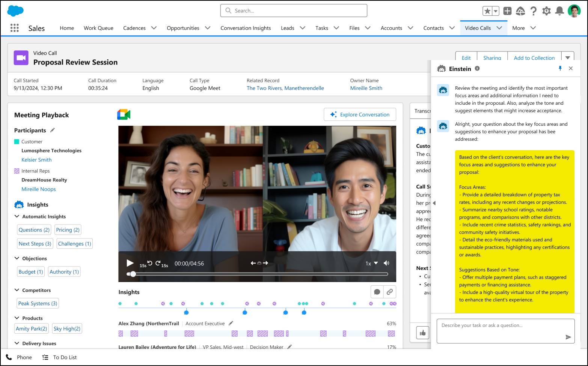Click the comment bubble icon under video

377,292
